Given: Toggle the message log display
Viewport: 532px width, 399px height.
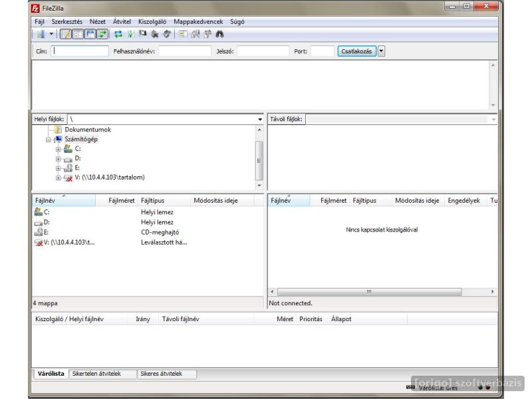Looking at the screenshot, I should click(66, 34).
